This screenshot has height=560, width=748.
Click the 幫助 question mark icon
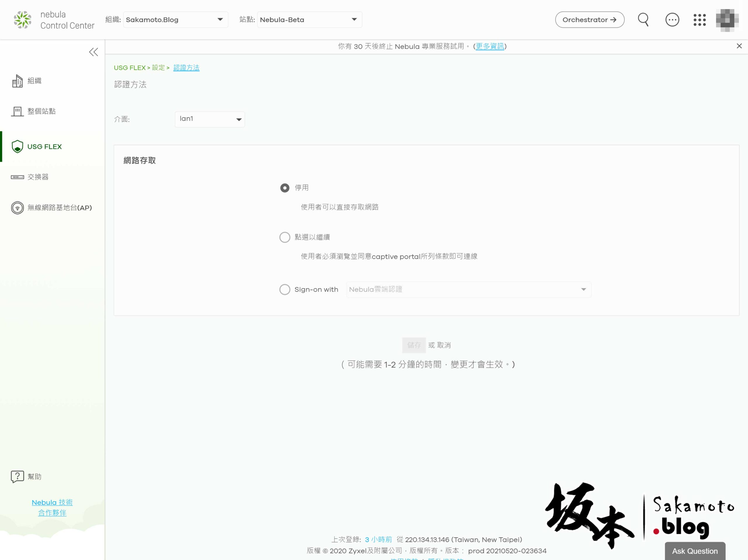[x=17, y=476]
